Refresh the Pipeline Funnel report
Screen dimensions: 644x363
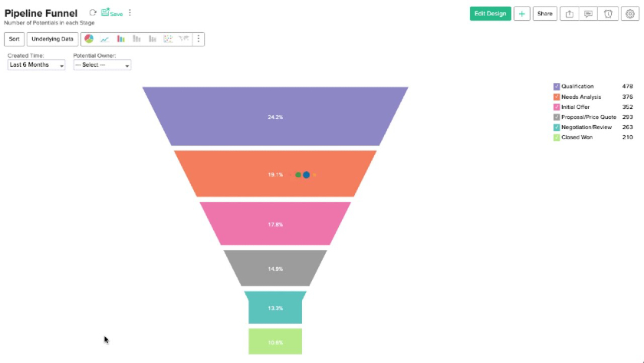[93, 13]
